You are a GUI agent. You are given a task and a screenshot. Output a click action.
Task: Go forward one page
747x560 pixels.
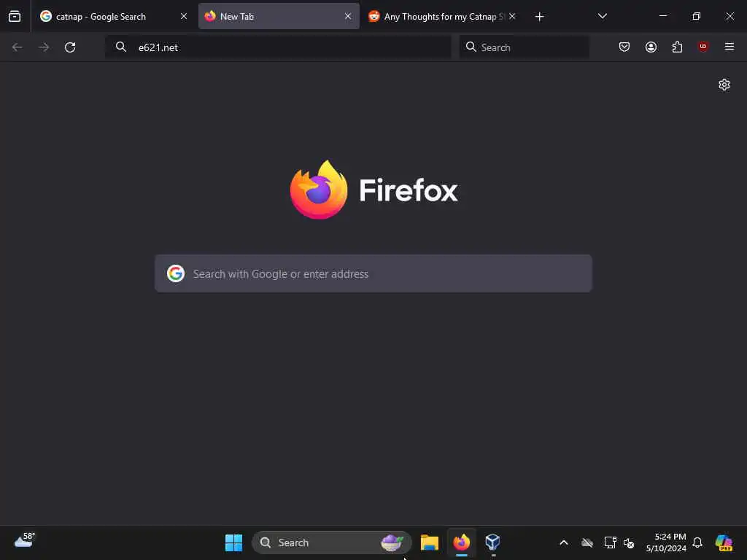[x=43, y=47]
